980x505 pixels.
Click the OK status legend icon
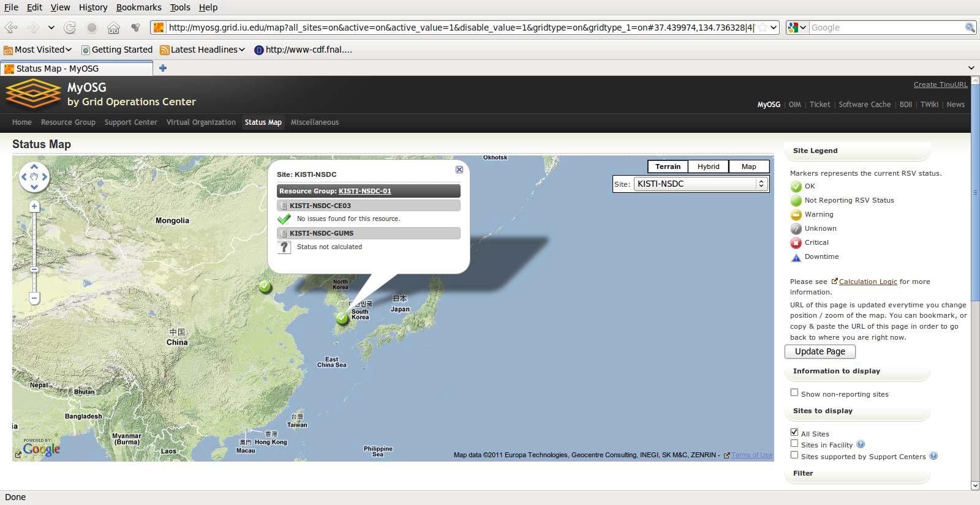(x=796, y=187)
